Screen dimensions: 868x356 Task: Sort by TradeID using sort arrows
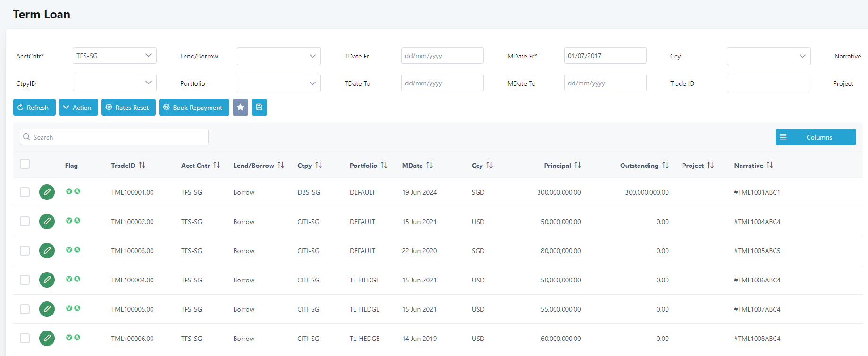tap(142, 166)
